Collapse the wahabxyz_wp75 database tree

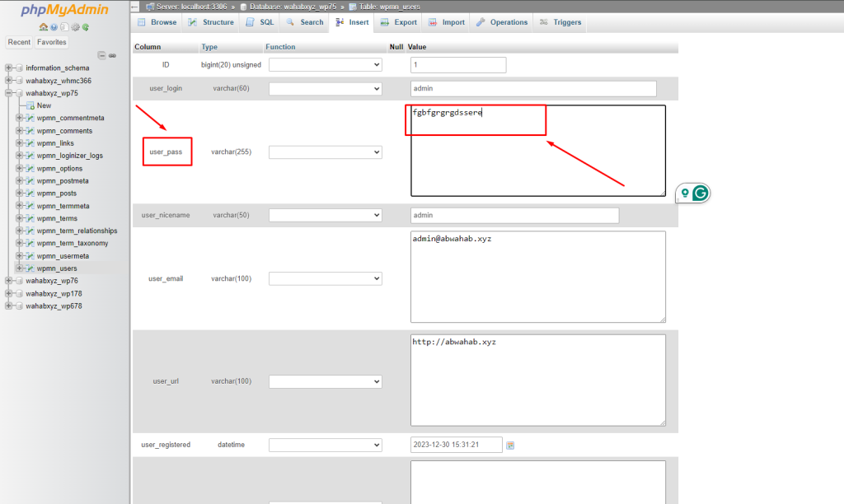pos(8,93)
